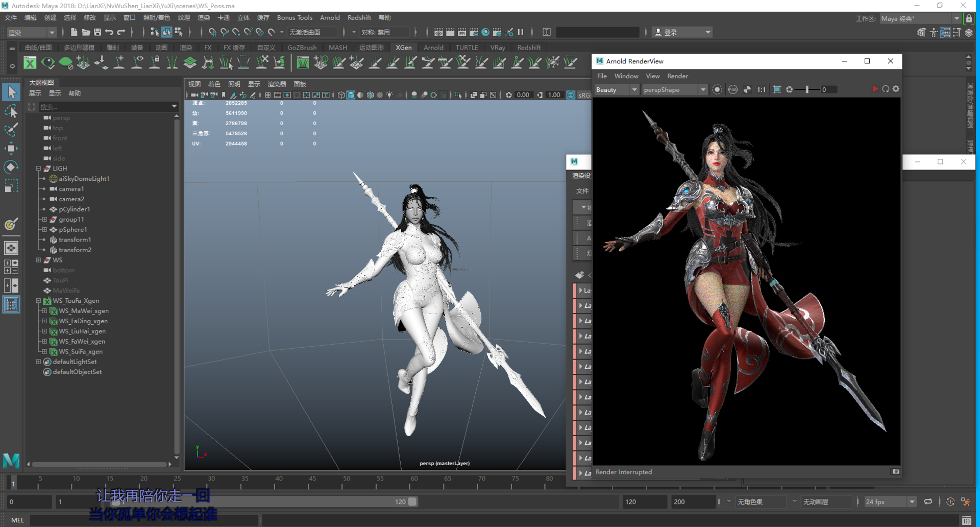This screenshot has height=527, width=980.
Task: Open the Render View clapperboard icon
Action: 438,32
